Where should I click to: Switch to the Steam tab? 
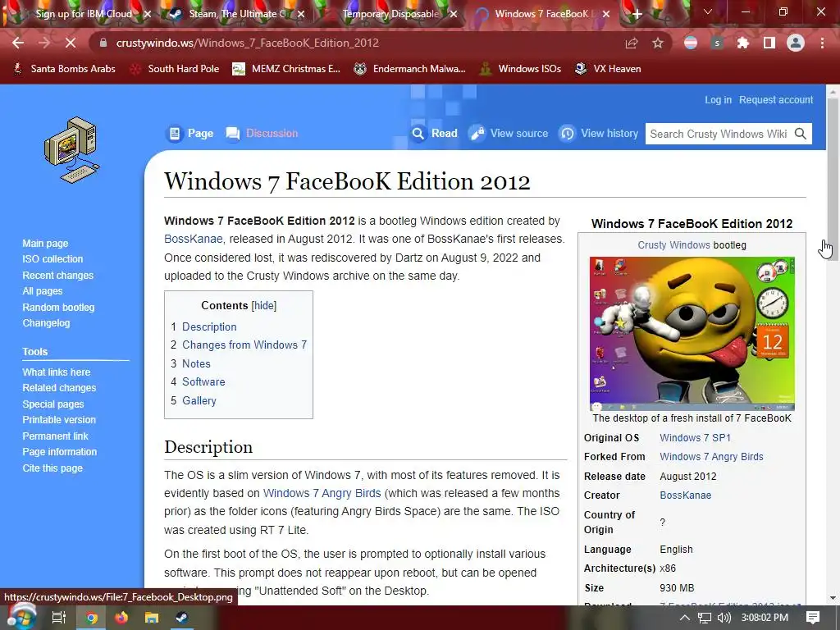235,14
